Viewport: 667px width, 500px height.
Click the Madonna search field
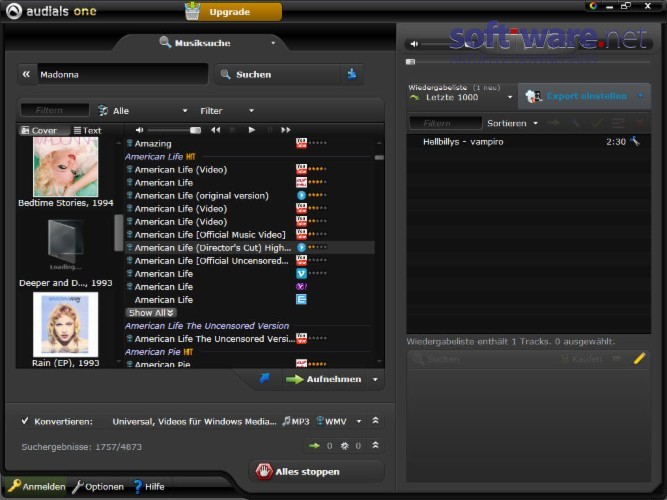point(123,74)
